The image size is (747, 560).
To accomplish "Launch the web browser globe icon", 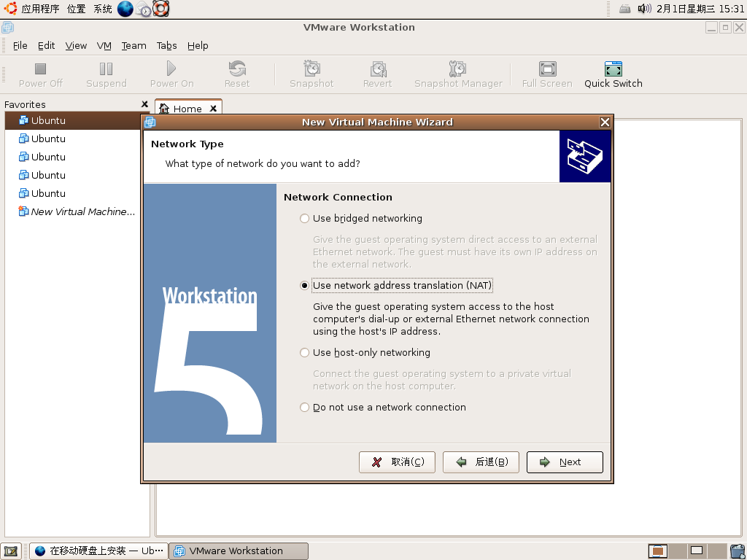I will [125, 9].
